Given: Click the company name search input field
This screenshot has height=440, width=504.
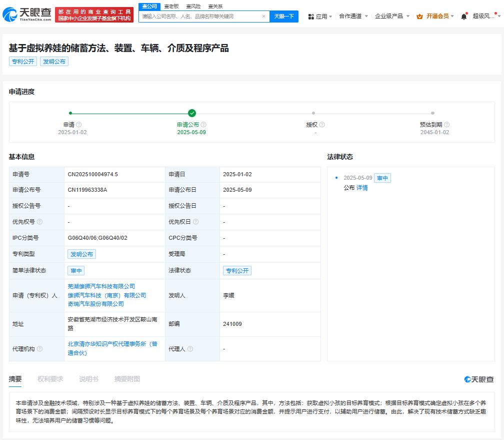Looking at the screenshot, I should pos(200,17).
